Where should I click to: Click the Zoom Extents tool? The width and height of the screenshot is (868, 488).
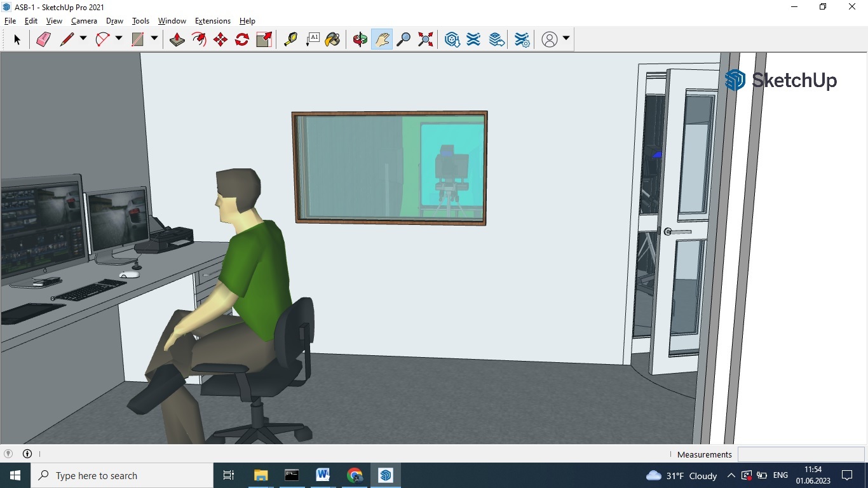point(426,39)
